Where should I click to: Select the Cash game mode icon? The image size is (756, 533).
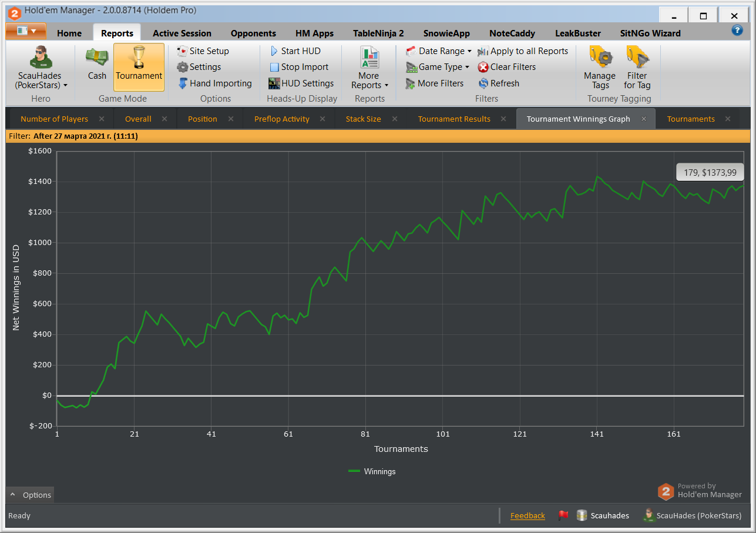point(97,57)
